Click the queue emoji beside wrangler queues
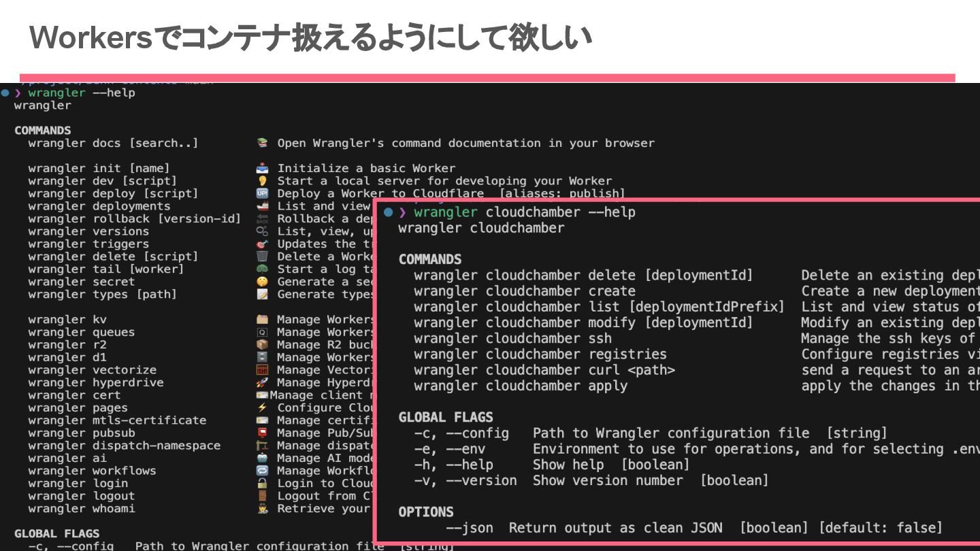980x551 pixels. [262, 333]
